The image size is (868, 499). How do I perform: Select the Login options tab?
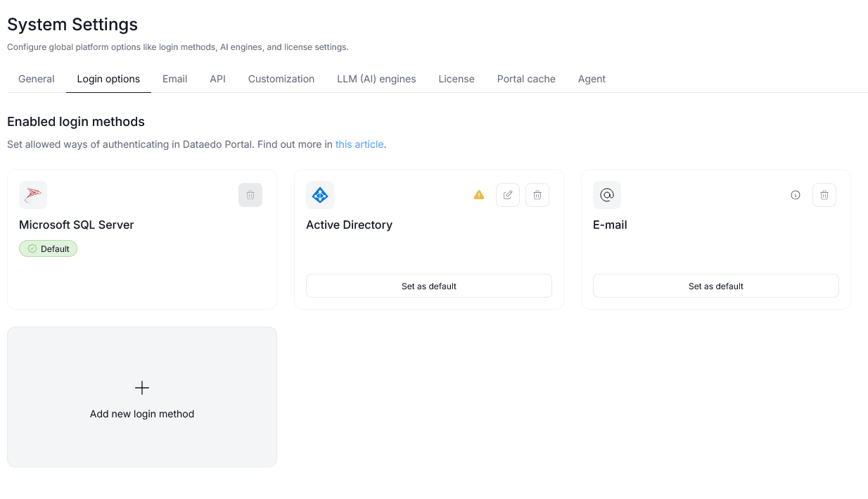click(x=108, y=79)
